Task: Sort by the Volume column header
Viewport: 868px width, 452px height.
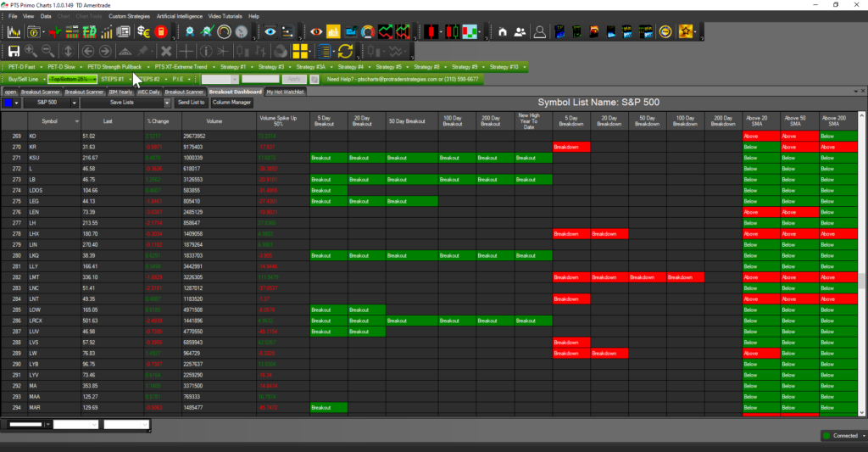Action: coord(214,121)
